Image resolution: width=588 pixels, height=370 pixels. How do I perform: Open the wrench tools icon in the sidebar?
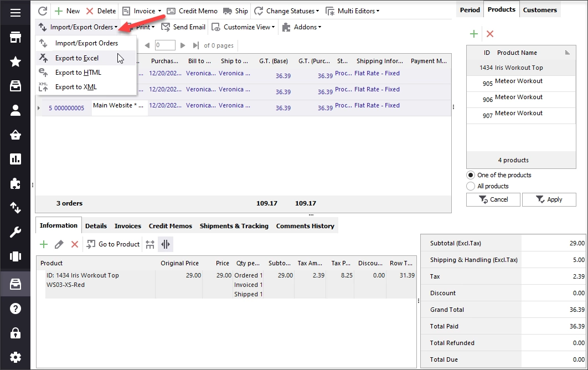pyautogui.click(x=16, y=232)
